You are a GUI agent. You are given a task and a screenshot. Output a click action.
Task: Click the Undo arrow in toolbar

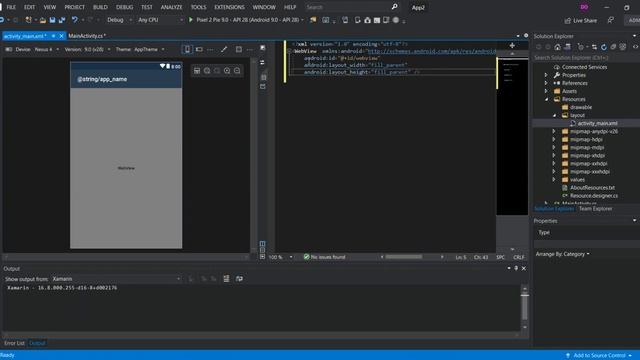point(75,20)
